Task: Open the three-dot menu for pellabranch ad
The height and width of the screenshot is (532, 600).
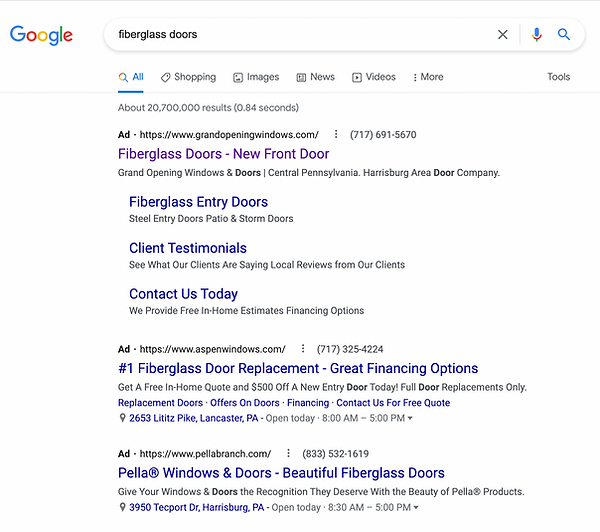Action: [x=288, y=453]
